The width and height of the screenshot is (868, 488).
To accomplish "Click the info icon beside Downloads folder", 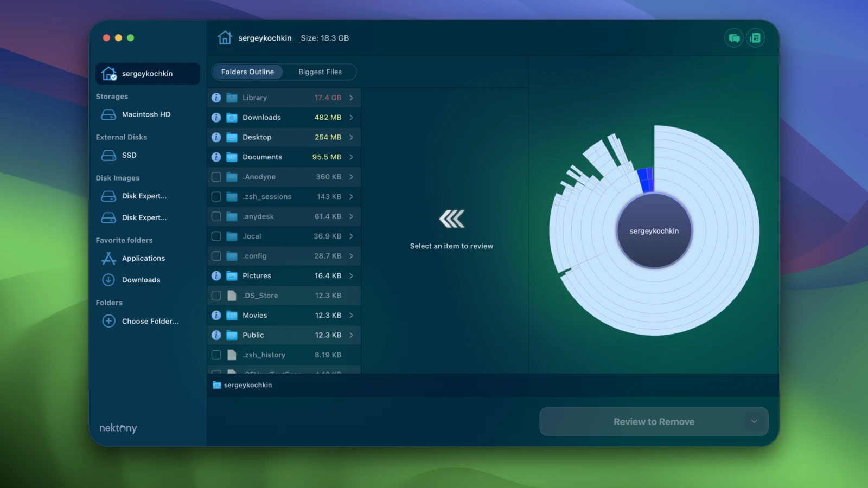I will [216, 118].
